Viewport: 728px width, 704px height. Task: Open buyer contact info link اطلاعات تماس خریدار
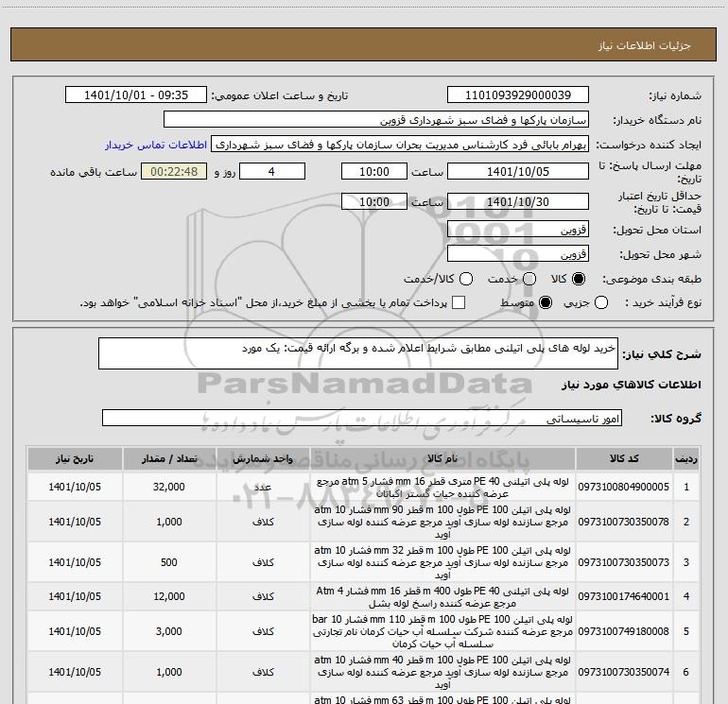tap(156, 145)
